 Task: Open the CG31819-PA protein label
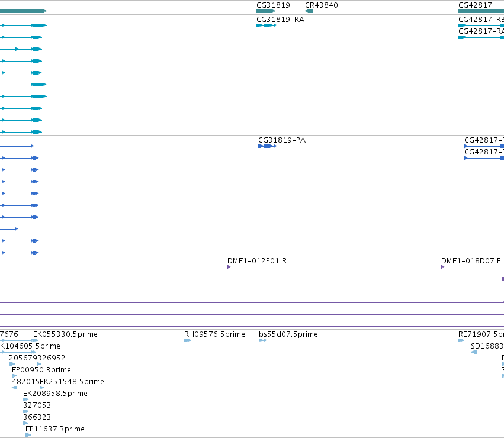click(282, 140)
